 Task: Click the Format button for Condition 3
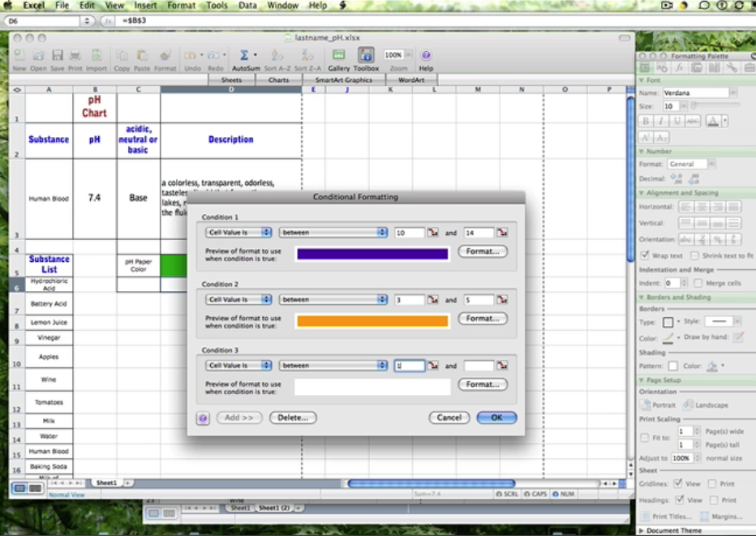(483, 384)
